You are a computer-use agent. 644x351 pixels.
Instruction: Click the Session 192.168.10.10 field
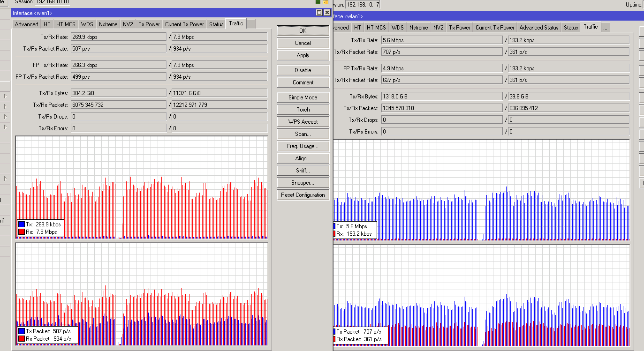(x=53, y=2)
